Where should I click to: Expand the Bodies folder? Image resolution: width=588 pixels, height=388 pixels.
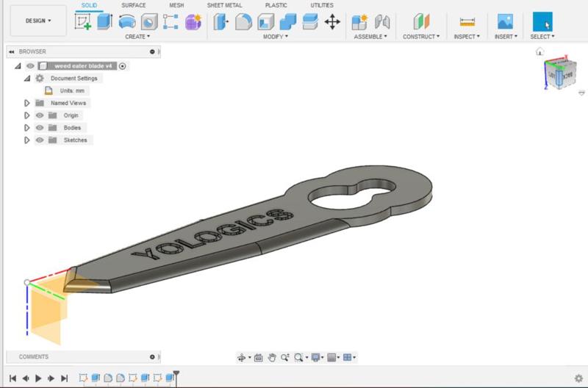coord(26,128)
